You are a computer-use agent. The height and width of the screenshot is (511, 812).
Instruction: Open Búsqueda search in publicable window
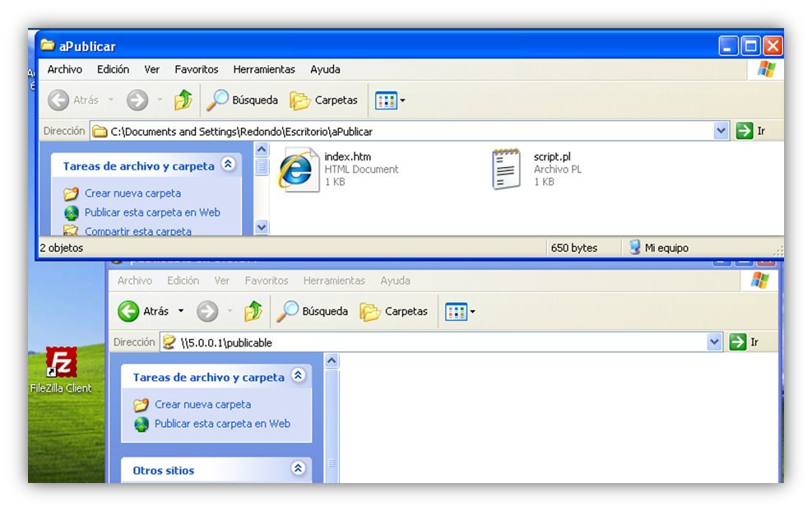(313, 311)
